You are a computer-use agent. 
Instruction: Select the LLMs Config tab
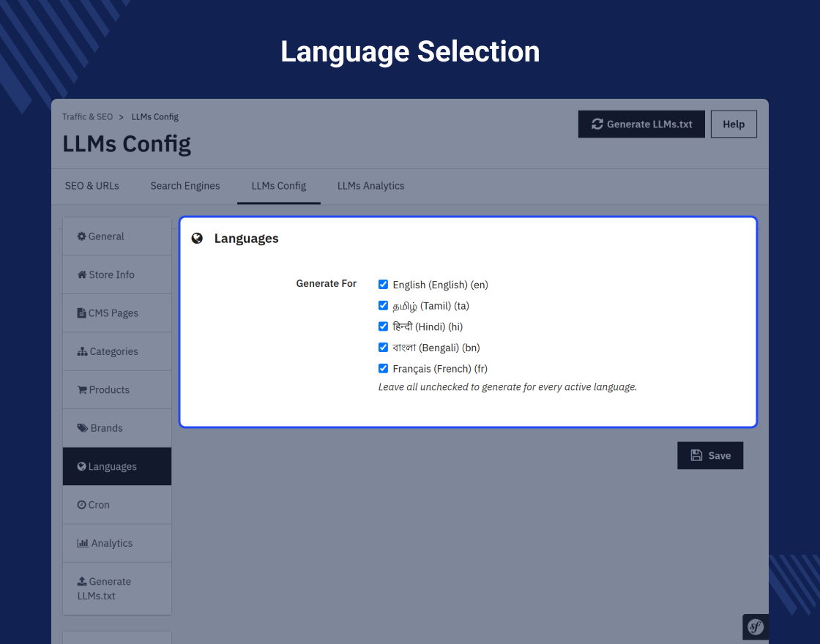point(279,186)
